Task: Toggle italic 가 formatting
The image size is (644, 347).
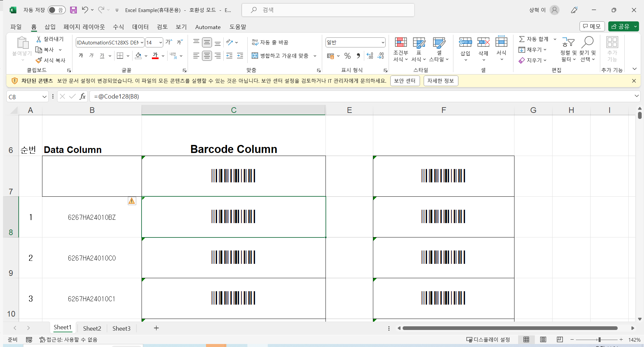Action: coord(91,56)
